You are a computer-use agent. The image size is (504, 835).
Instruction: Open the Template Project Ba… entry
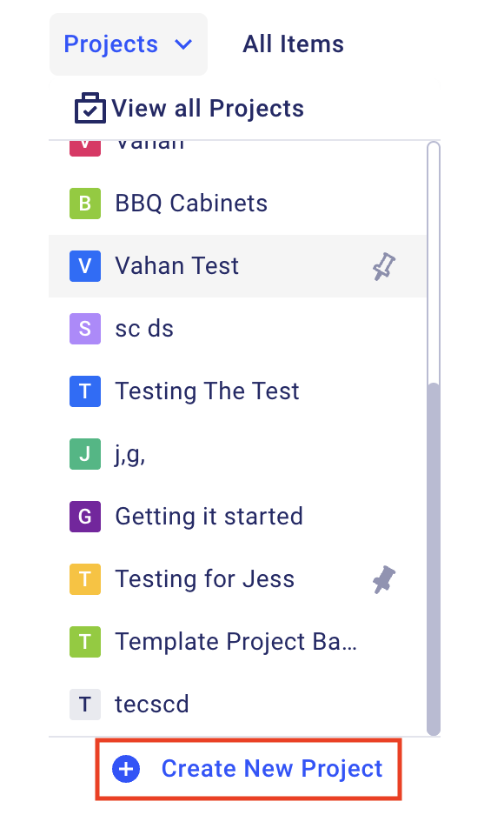coord(237,642)
